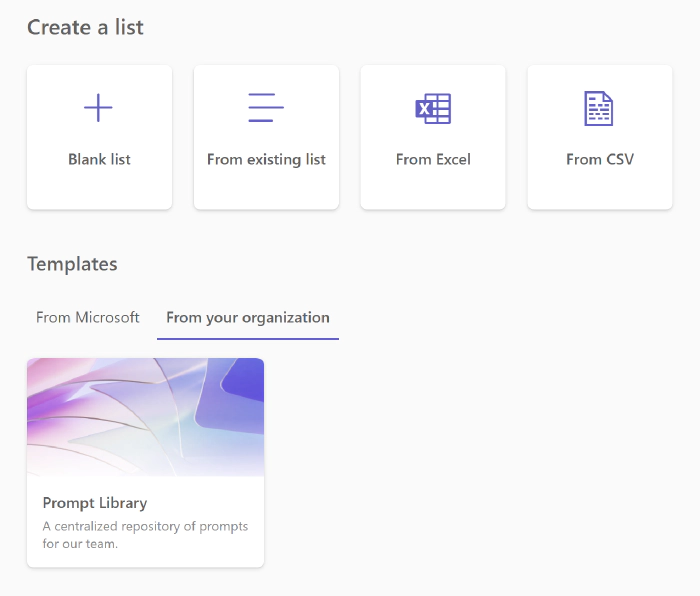
Task: Pick the 'From Excel' label text
Action: (433, 159)
